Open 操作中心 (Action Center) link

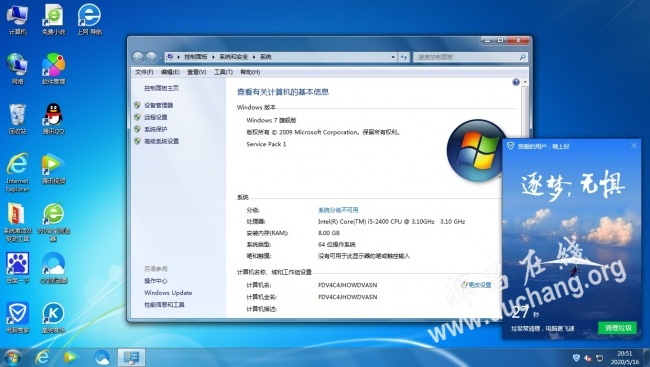[x=155, y=281]
